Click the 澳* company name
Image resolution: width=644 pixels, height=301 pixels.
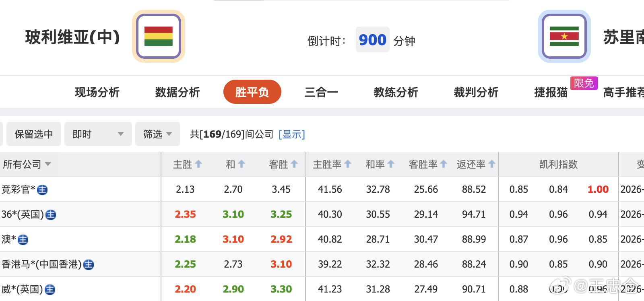click(9, 239)
